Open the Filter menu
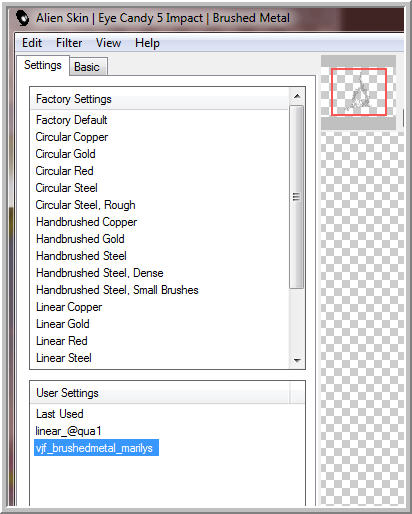Viewport: 412px width, 514px height. tap(69, 43)
